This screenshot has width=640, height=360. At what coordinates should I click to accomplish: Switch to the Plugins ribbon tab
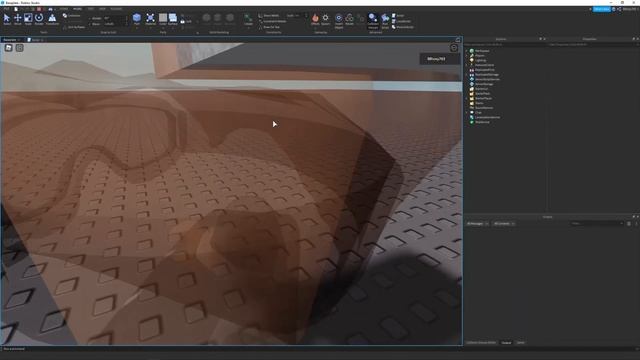pyautogui.click(x=116, y=9)
